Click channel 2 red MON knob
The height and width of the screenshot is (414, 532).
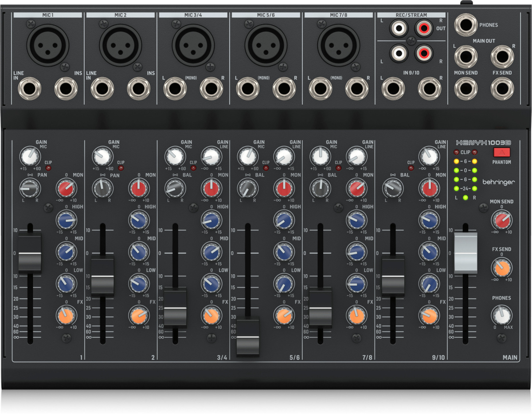(x=139, y=189)
